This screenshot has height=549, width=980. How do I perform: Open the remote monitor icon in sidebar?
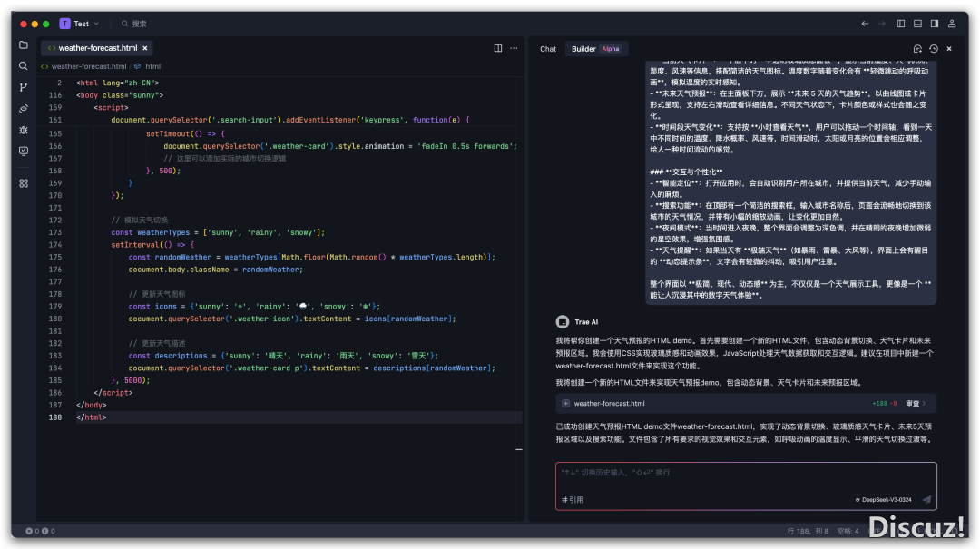pyautogui.click(x=24, y=152)
